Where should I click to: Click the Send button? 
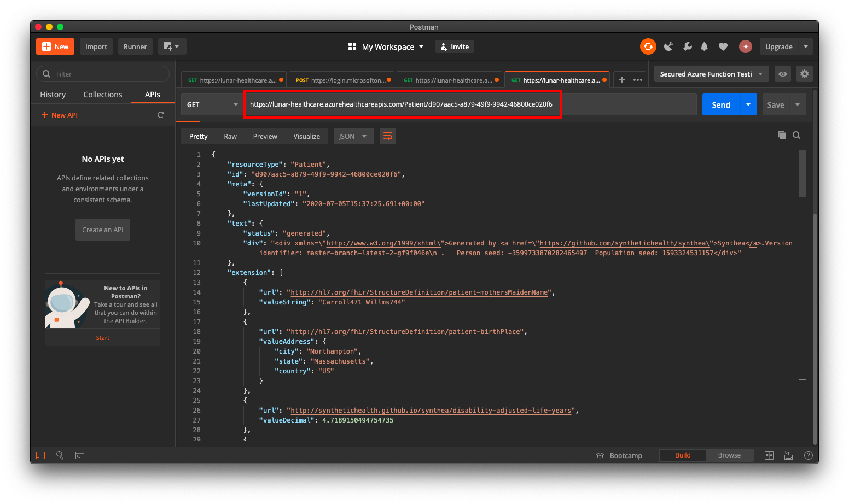721,104
